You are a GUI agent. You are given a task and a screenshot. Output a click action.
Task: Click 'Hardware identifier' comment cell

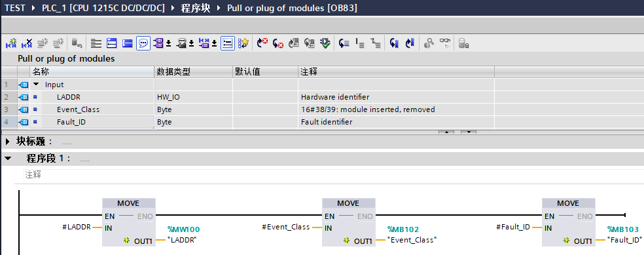(x=396, y=97)
